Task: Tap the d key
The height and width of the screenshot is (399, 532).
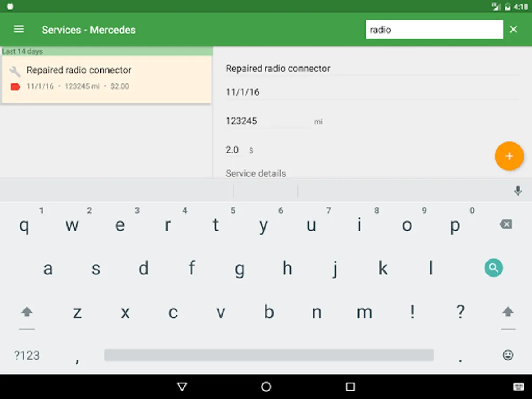Action: (x=144, y=268)
